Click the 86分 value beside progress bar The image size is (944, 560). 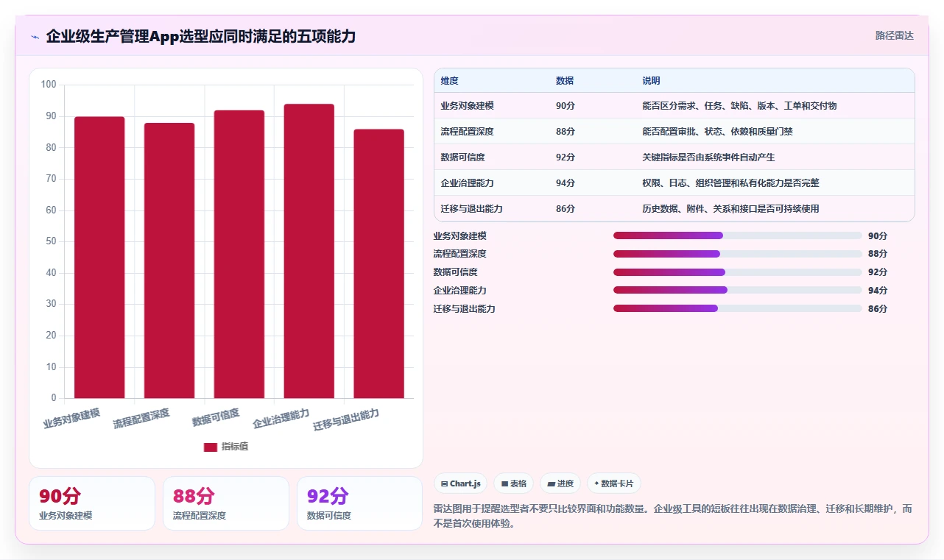tap(878, 308)
